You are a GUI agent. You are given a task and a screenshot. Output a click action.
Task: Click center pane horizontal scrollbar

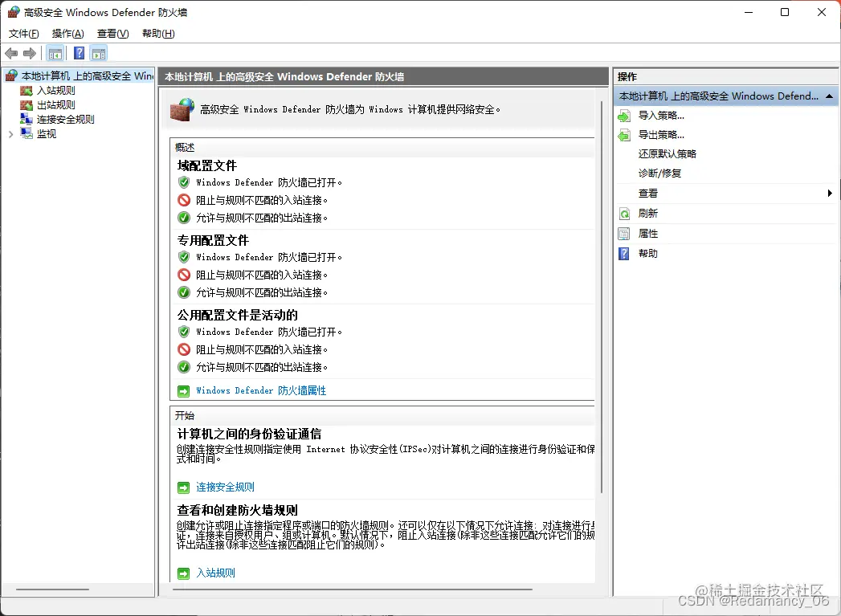pyautogui.click(x=353, y=589)
